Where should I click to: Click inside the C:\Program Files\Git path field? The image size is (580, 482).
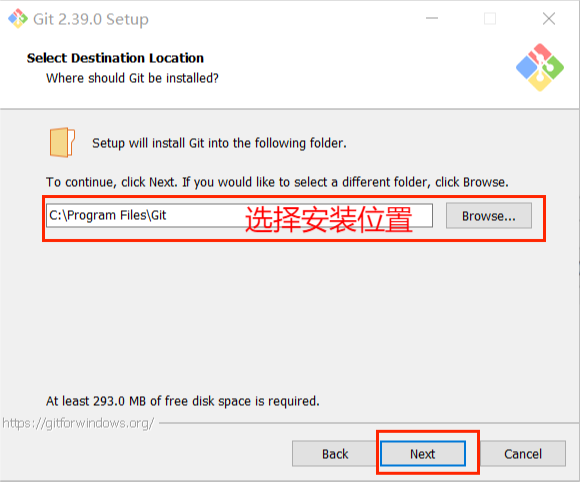click(x=239, y=216)
